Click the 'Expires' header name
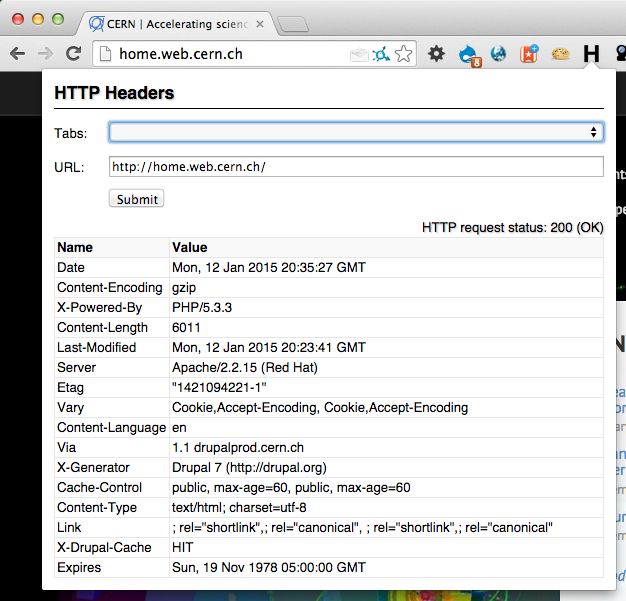This screenshot has width=626, height=601. pyautogui.click(x=79, y=567)
